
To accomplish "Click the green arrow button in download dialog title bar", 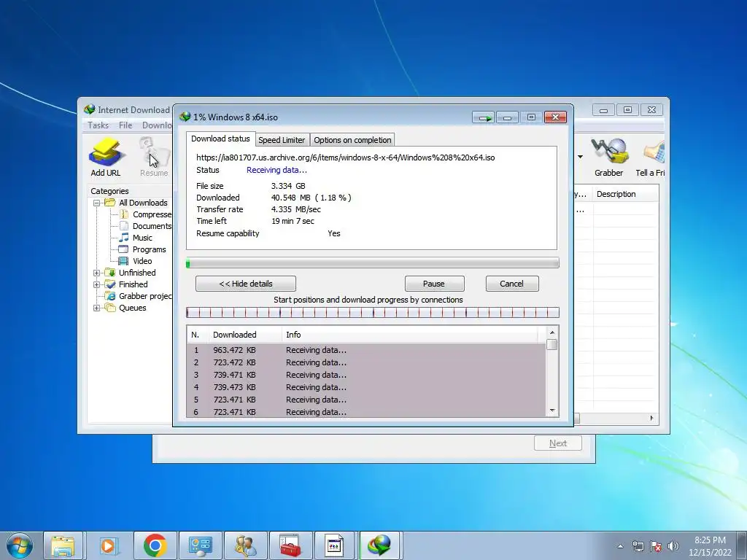I will 484,117.
